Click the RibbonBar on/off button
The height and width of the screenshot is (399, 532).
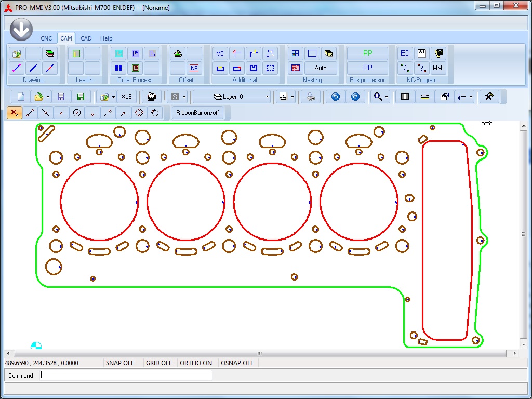pos(197,113)
